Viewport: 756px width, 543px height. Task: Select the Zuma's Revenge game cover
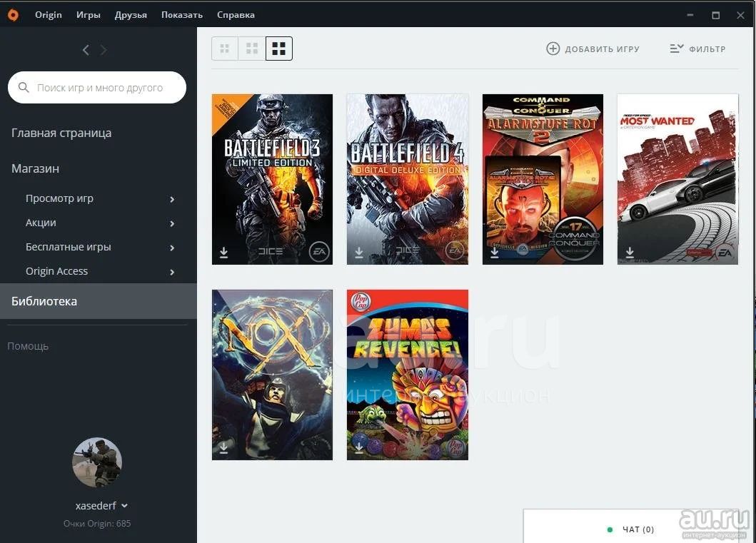pos(408,375)
